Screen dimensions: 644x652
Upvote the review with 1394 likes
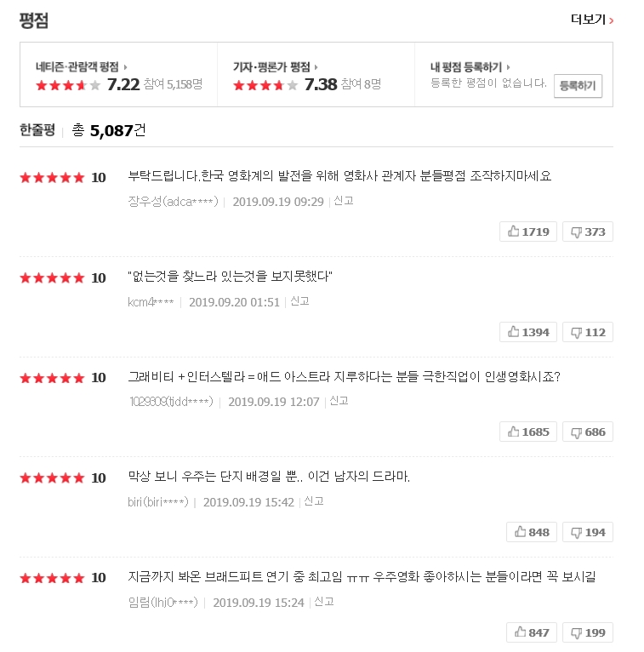pyautogui.click(x=528, y=332)
